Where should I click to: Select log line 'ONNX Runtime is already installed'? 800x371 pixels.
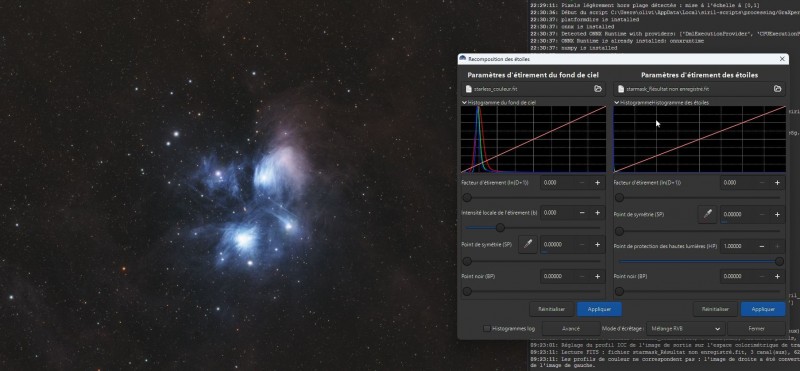[x=617, y=41]
